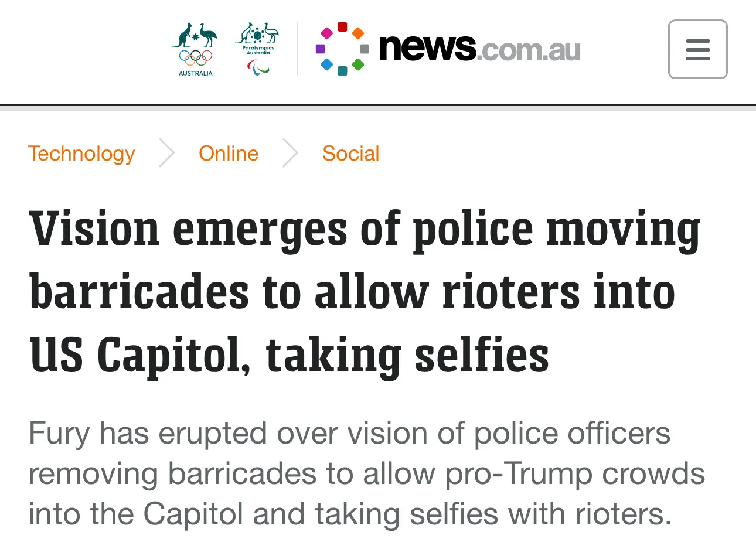
Task: Click the red square in news logo
Action: (343, 26)
